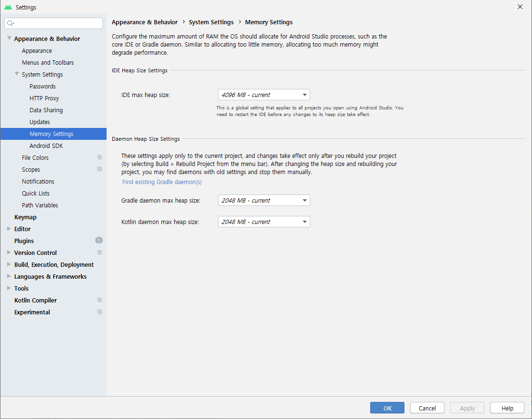Expand the Tools section
532x419 pixels.
(x=9, y=288)
